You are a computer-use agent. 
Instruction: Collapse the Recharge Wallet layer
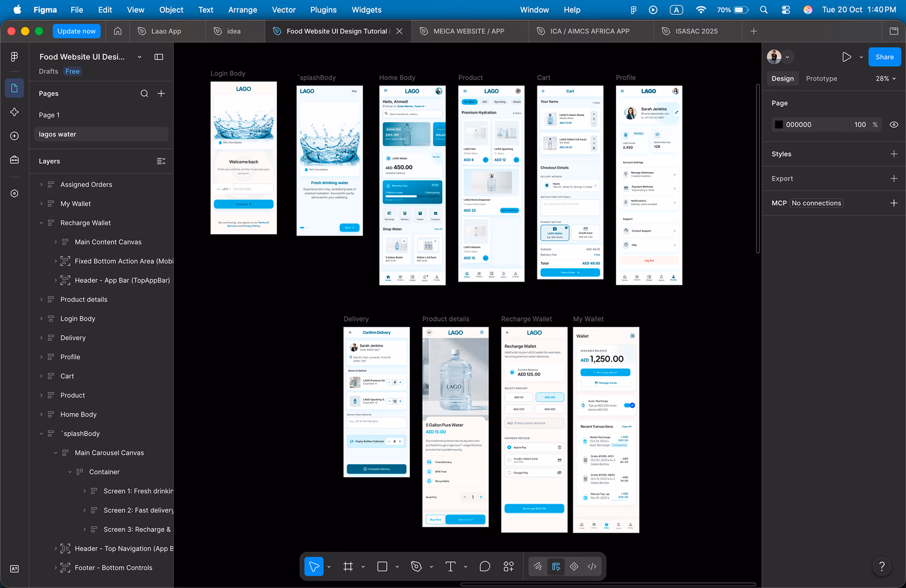click(x=41, y=223)
